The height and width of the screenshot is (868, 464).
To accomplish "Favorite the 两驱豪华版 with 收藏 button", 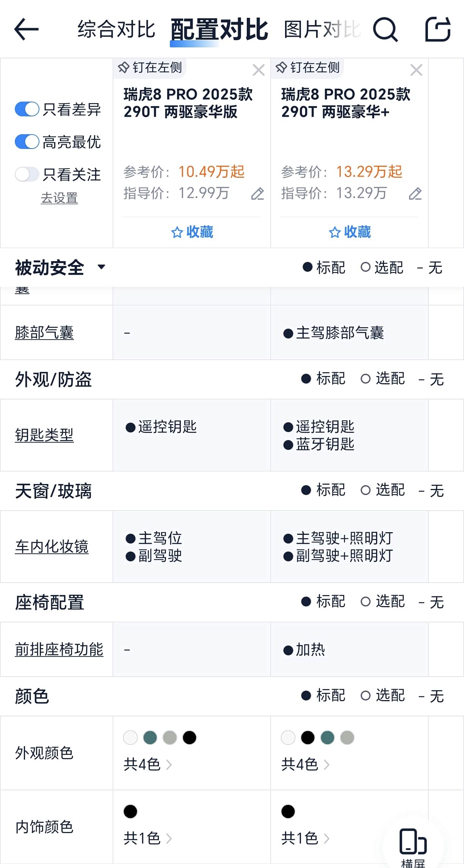I will [192, 232].
